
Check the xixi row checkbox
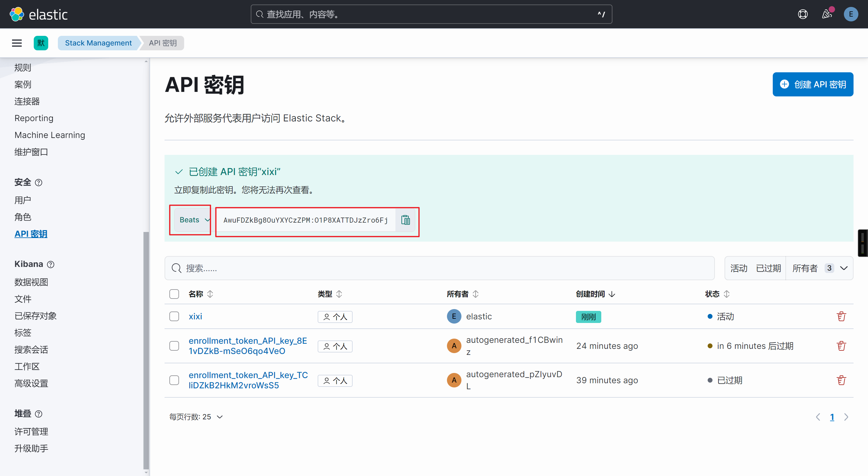click(174, 316)
